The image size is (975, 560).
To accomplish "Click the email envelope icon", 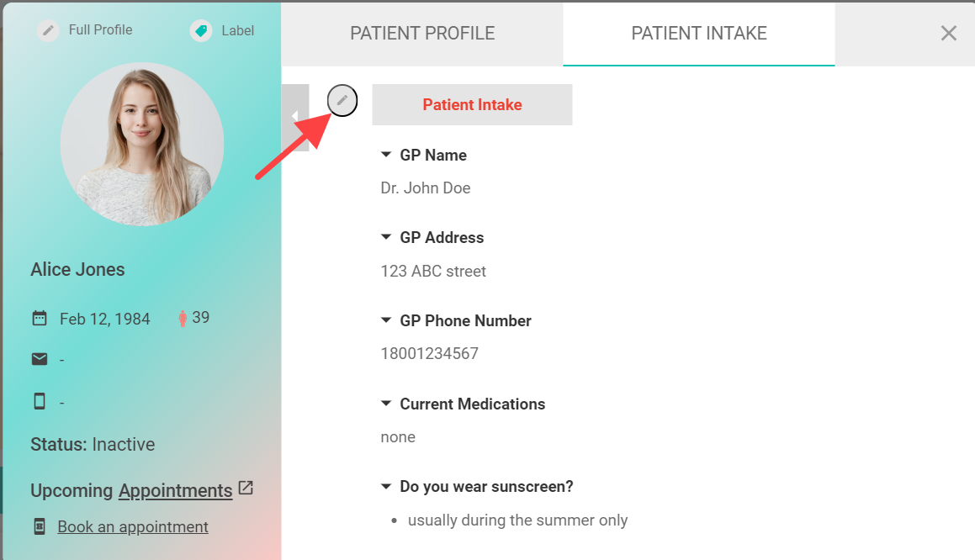I will (40, 359).
